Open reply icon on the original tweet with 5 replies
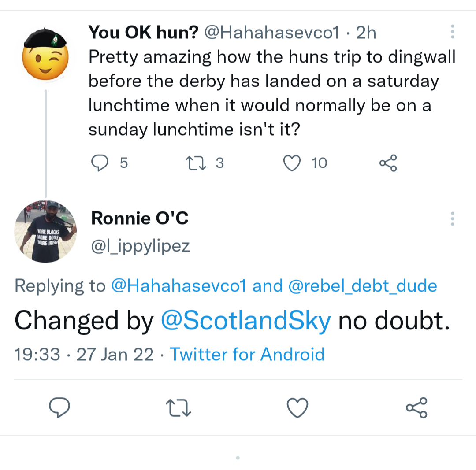 point(100,163)
